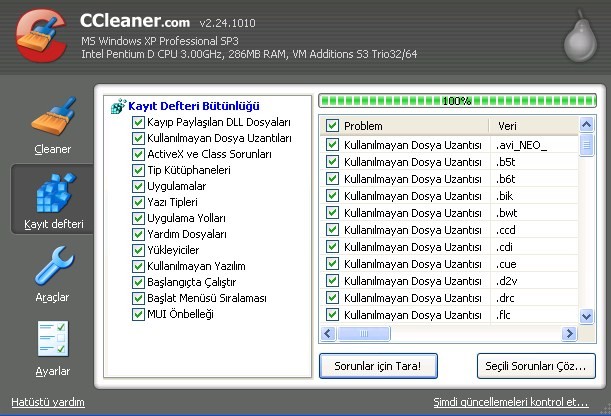Toggle Başlangıçta Çalıştır checkbox
611x416 pixels.
(138, 282)
